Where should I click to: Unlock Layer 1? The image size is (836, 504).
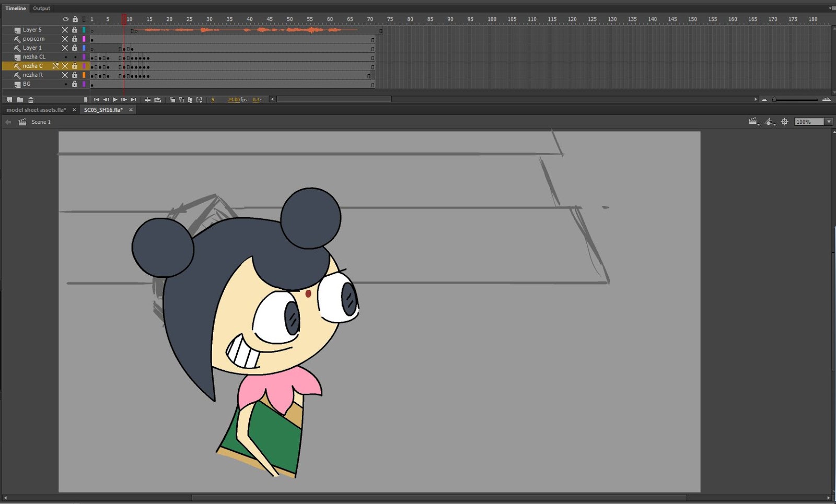[x=75, y=48]
